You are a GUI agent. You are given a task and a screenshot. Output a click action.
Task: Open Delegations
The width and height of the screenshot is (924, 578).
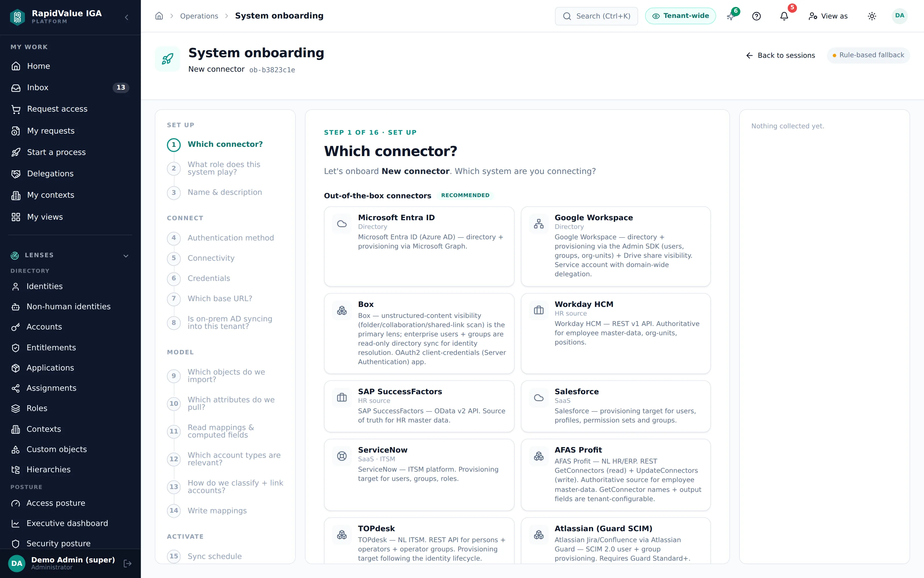[70, 174]
